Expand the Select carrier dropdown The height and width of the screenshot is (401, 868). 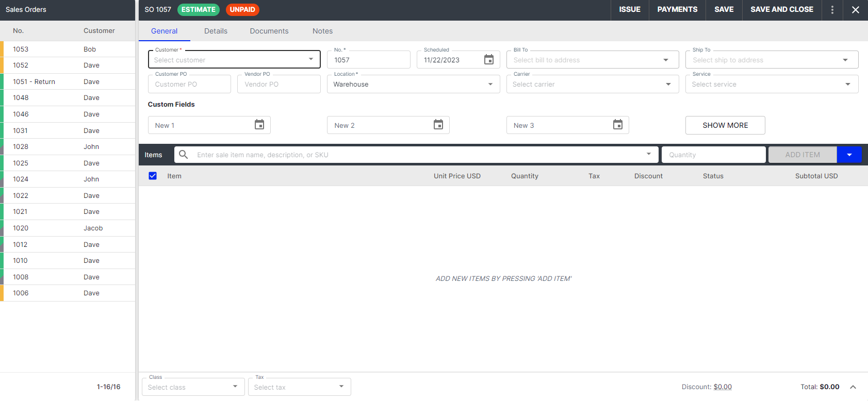(x=668, y=84)
